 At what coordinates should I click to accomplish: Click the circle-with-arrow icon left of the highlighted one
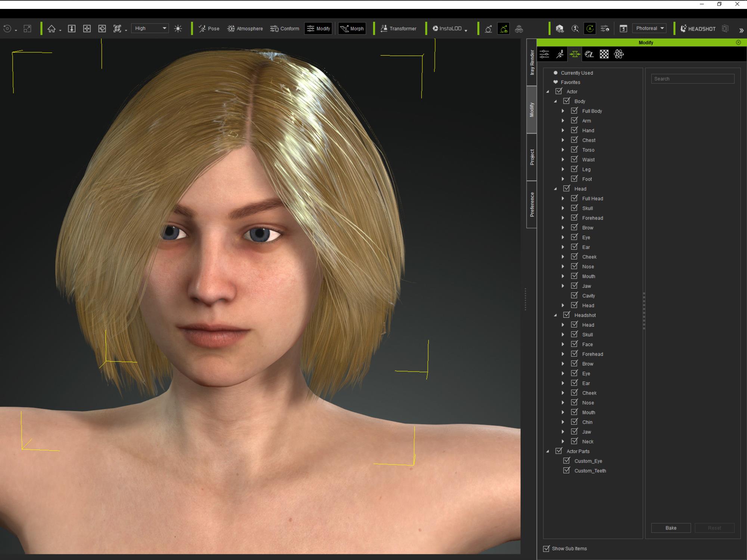click(488, 29)
